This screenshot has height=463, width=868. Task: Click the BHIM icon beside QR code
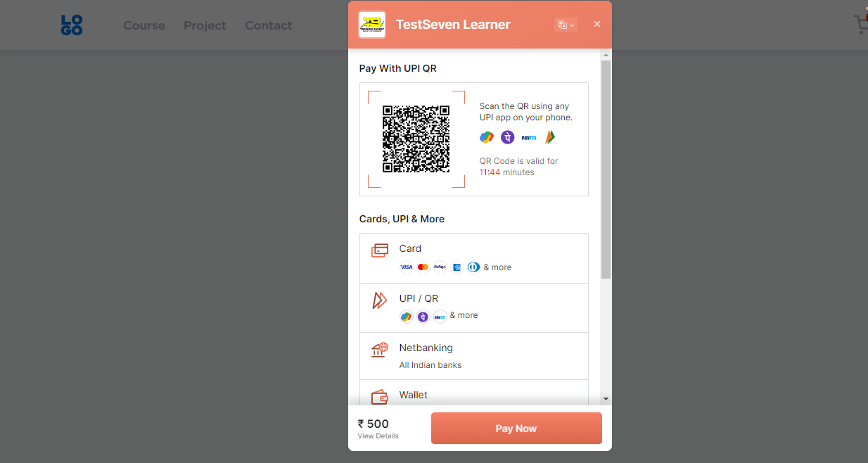point(549,137)
